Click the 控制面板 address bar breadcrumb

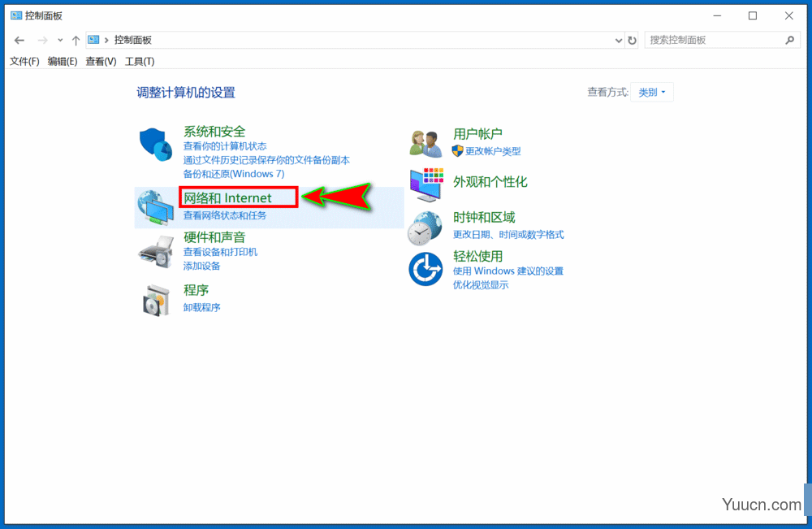[x=133, y=40]
